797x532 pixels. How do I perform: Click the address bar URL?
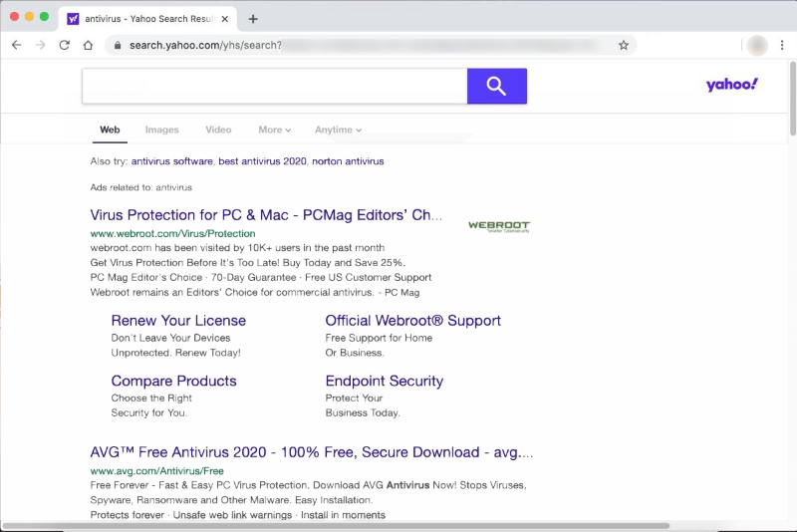click(205, 45)
